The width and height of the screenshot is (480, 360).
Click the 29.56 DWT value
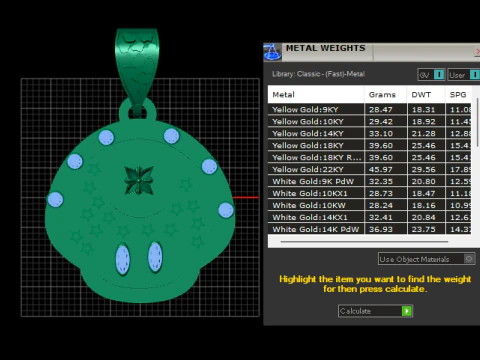click(x=423, y=170)
